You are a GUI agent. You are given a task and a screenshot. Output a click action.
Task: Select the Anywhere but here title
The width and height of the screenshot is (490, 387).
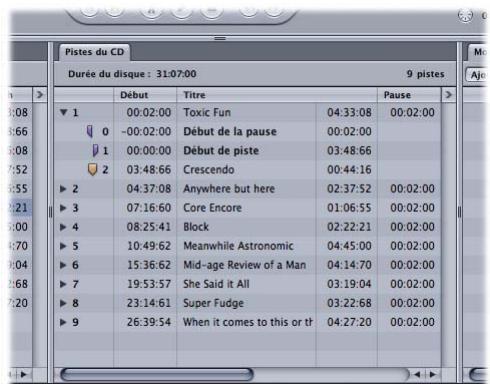229,189
